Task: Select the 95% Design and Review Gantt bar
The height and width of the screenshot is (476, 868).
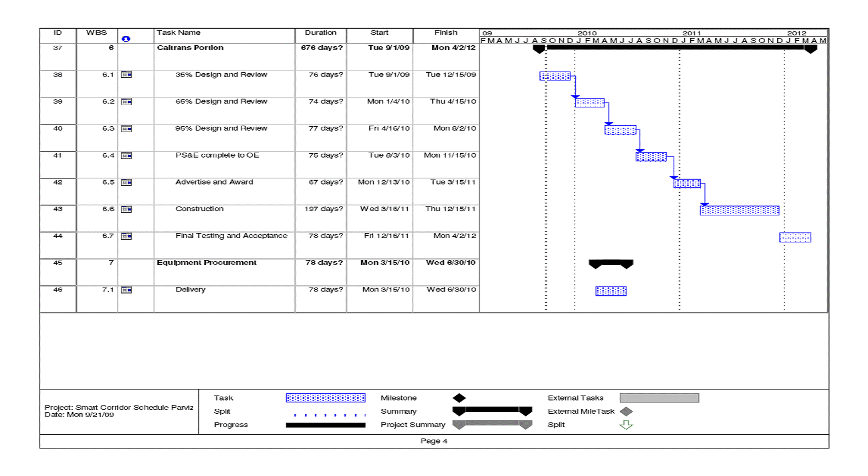Action: [x=620, y=129]
